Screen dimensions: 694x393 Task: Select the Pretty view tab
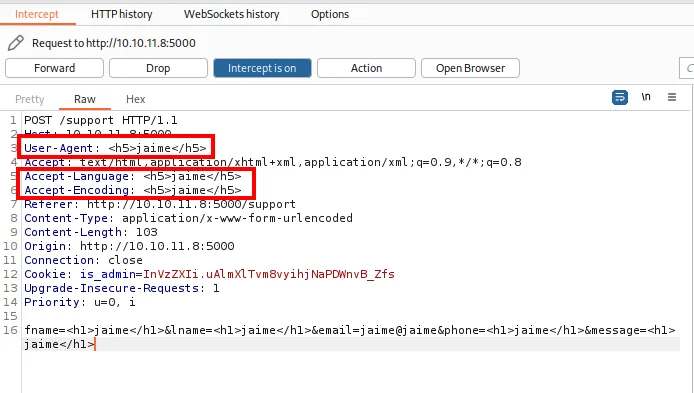tap(30, 99)
